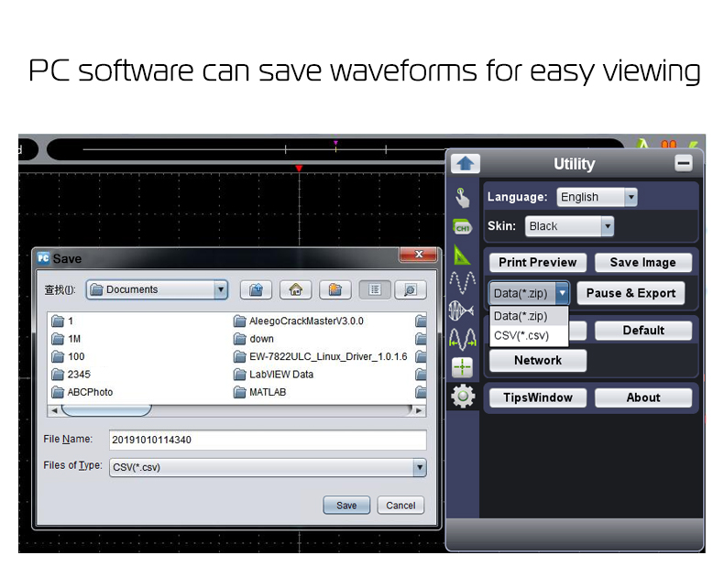724x588 pixels.
Task: Open the CH1 channel settings icon
Action: point(463,227)
